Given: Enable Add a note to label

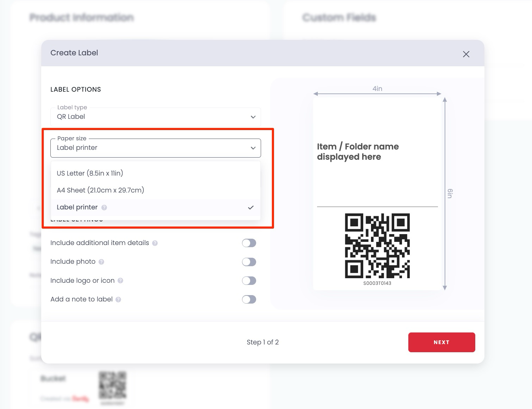Looking at the screenshot, I should 249,299.
